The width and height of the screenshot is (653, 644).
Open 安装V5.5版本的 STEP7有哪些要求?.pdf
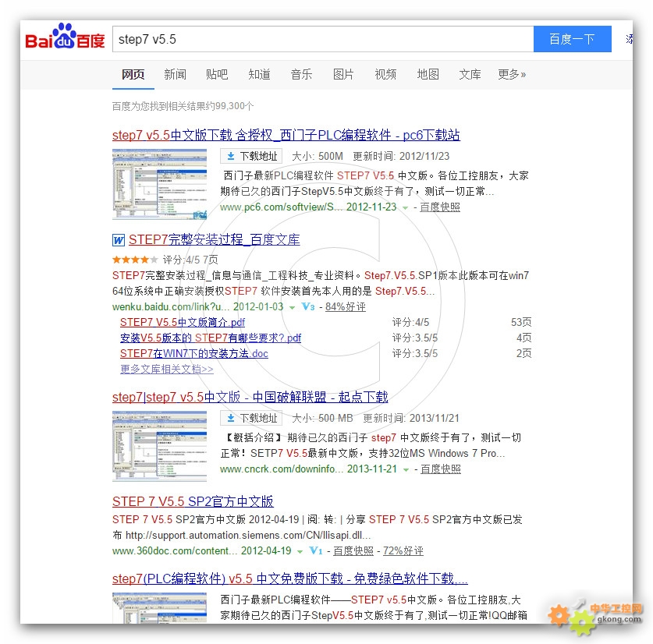pos(211,338)
